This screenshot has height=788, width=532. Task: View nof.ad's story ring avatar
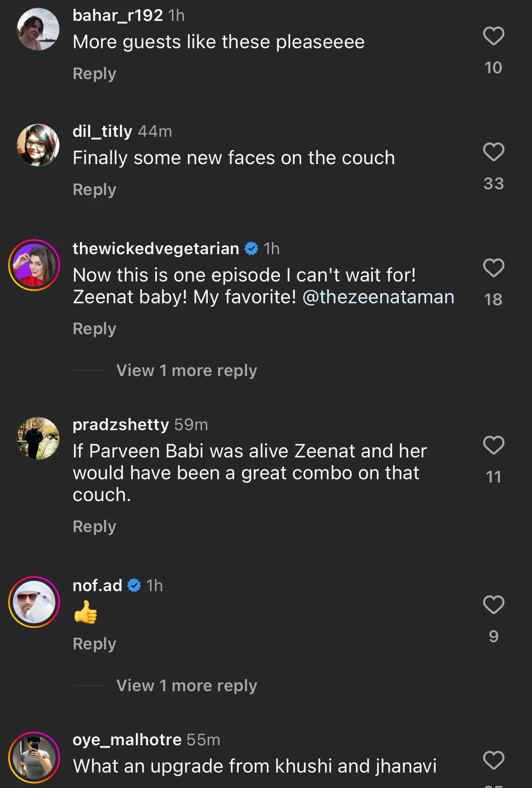point(35,602)
